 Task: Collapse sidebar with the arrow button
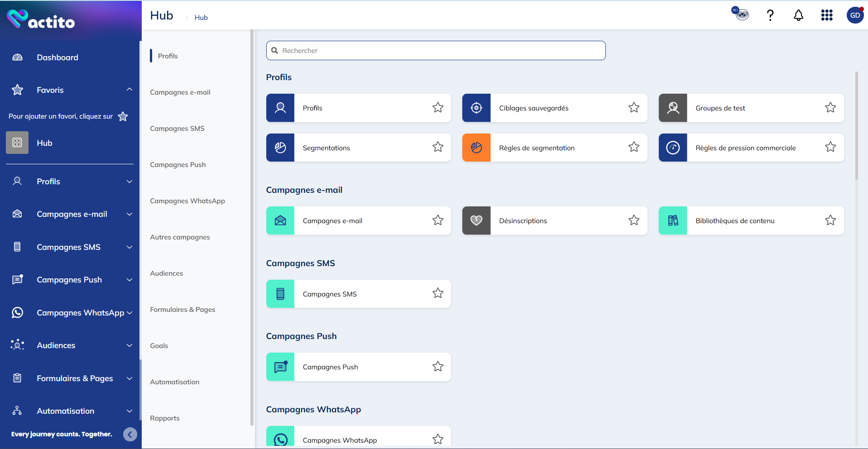pos(130,435)
